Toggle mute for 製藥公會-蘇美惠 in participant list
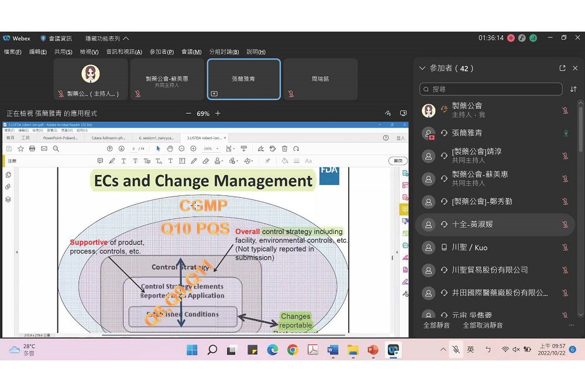 tap(565, 178)
